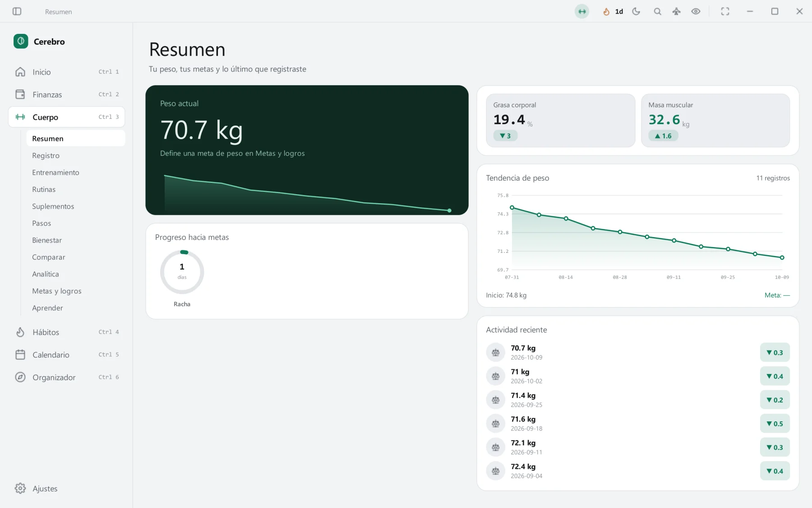Open the Comparar subpage
The width and height of the screenshot is (812, 508).
[75, 257]
